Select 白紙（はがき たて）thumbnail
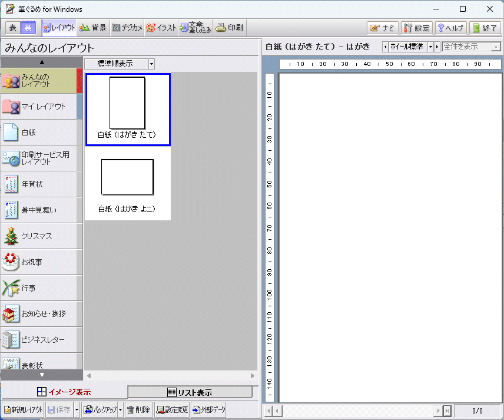This screenshot has height=420, width=504. (x=128, y=110)
